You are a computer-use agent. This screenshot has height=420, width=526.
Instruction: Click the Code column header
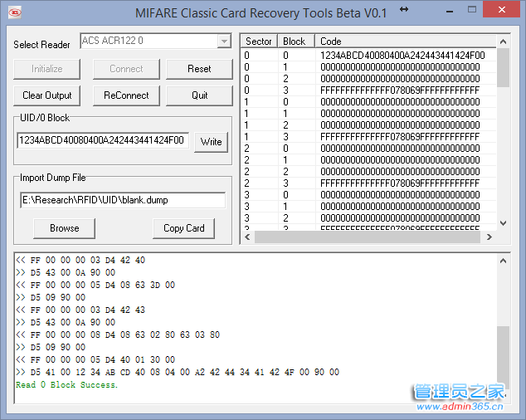pos(405,42)
